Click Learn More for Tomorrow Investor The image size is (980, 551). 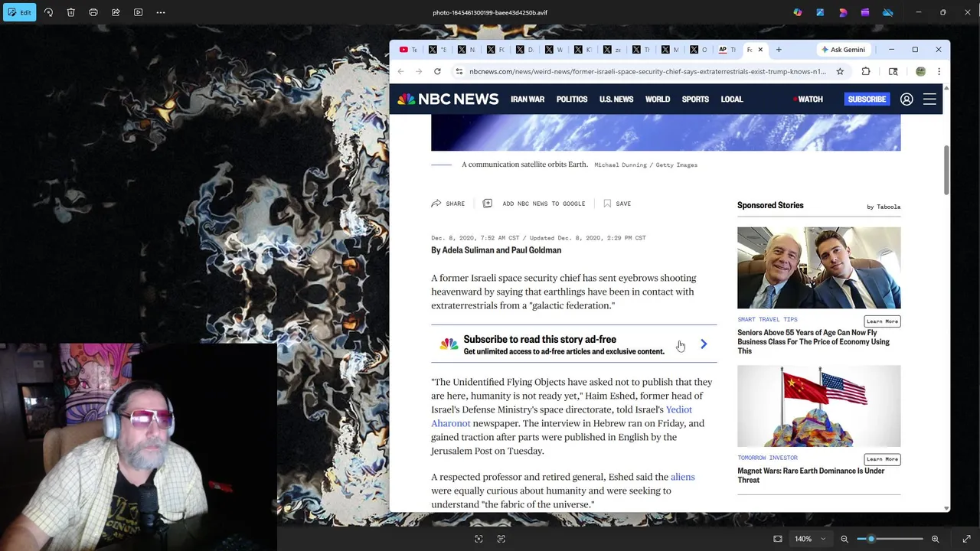pos(882,459)
